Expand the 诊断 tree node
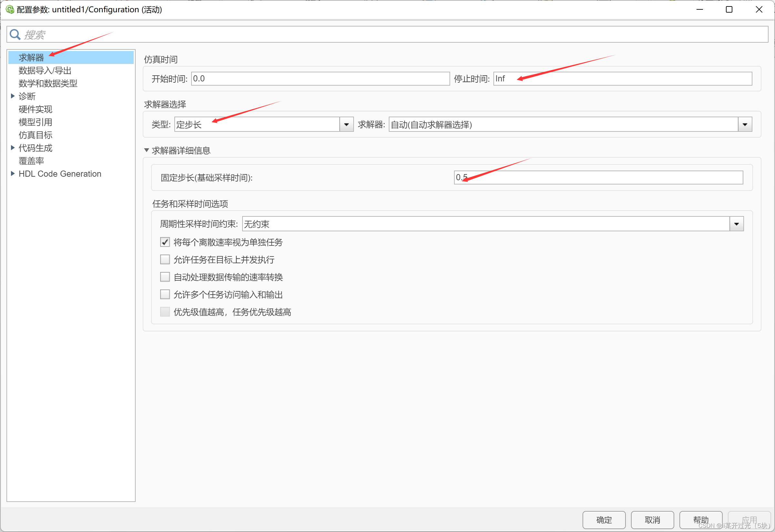Image resolution: width=775 pixels, height=532 pixels. point(13,96)
